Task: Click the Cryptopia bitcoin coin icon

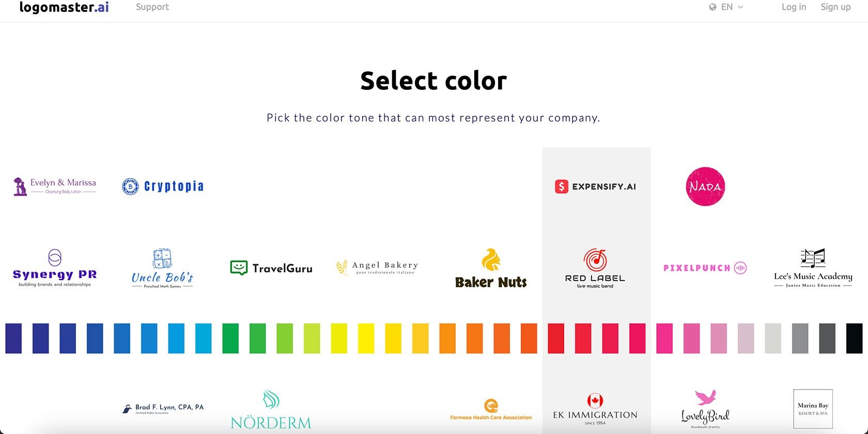Action: point(130,187)
